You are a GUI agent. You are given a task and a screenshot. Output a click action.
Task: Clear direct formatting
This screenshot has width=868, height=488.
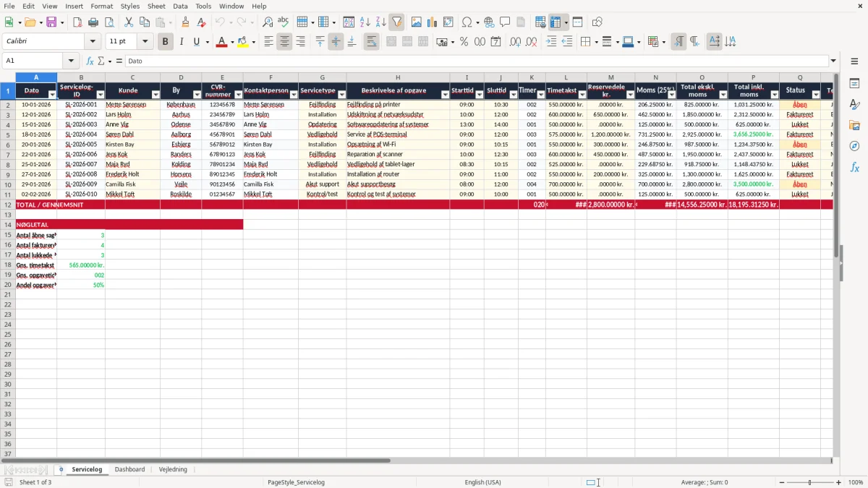(201, 22)
